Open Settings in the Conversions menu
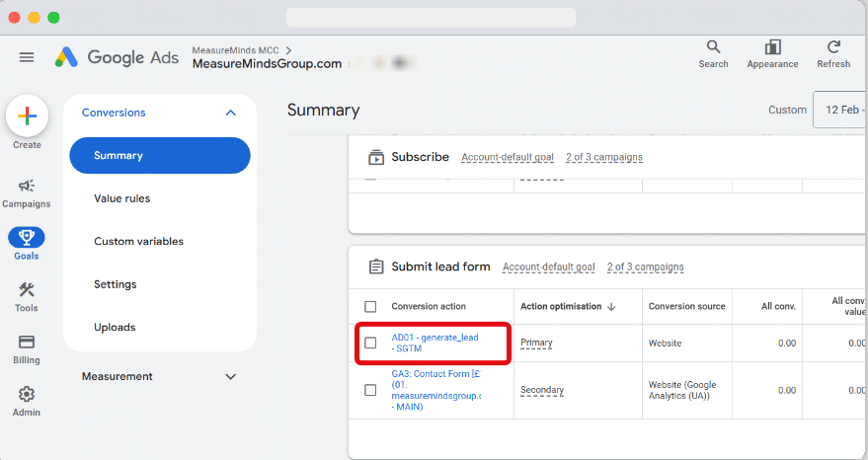Screen dimensions: 868x460 pyautogui.click(x=116, y=284)
